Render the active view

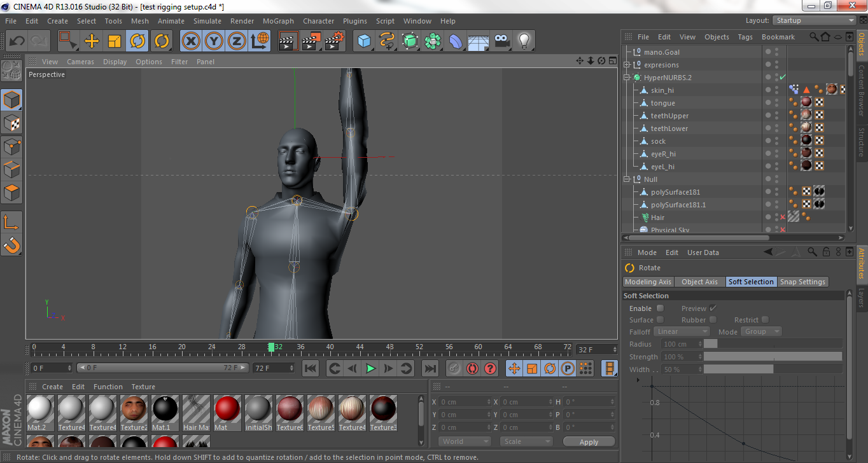tap(288, 41)
